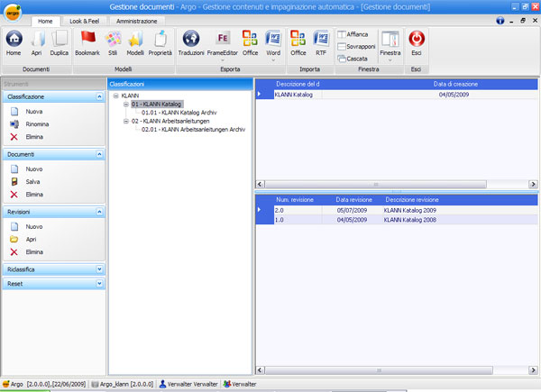Click the Duplica document icon
Viewport: 541px width, 392px height.
pos(59,43)
